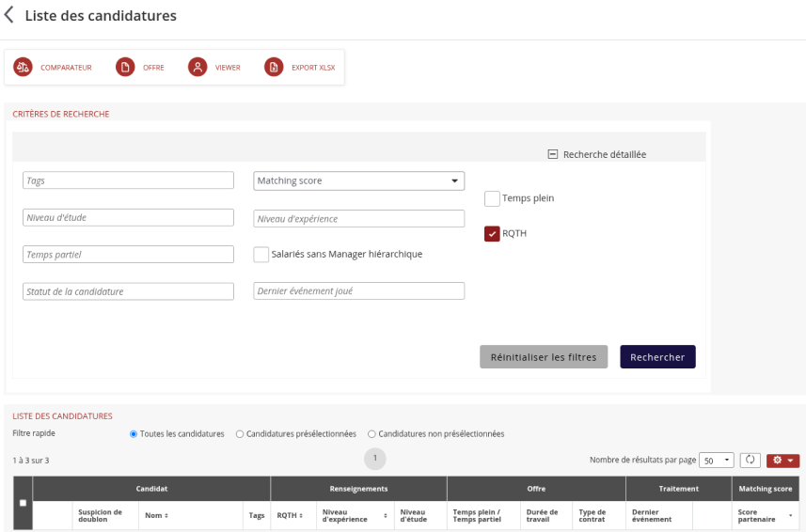Select all rows with the header checkbox
This screenshot has height=532, width=806.
[24, 503]
